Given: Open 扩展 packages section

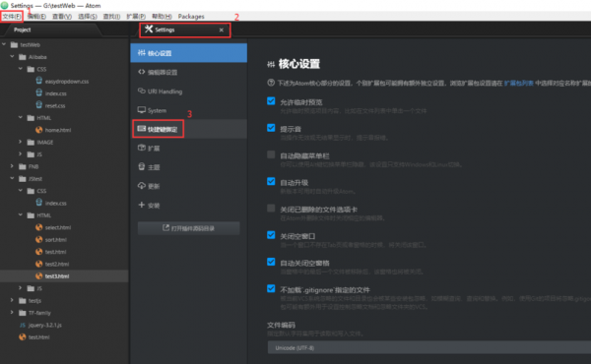Looking at the screenshot, I should 189,149.
